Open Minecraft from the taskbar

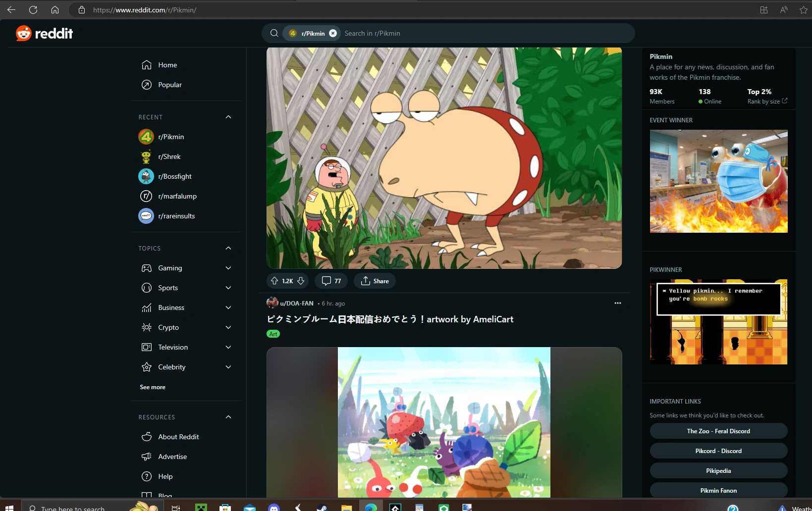201,508
